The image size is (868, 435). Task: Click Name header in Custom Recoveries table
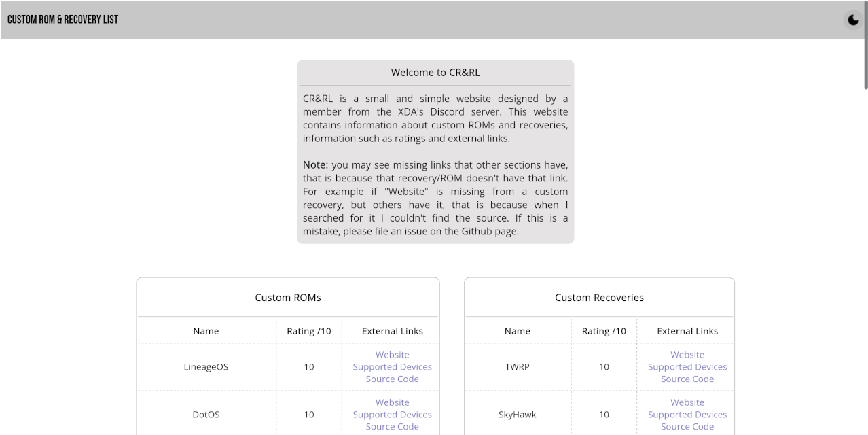[x=518, y=331]
